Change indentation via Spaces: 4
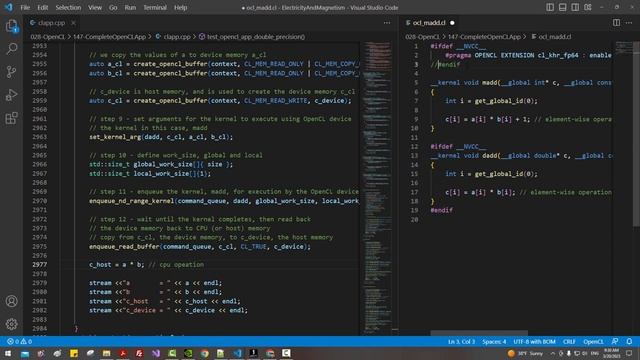Screen dimensions: 640x360 click(494, 341)
